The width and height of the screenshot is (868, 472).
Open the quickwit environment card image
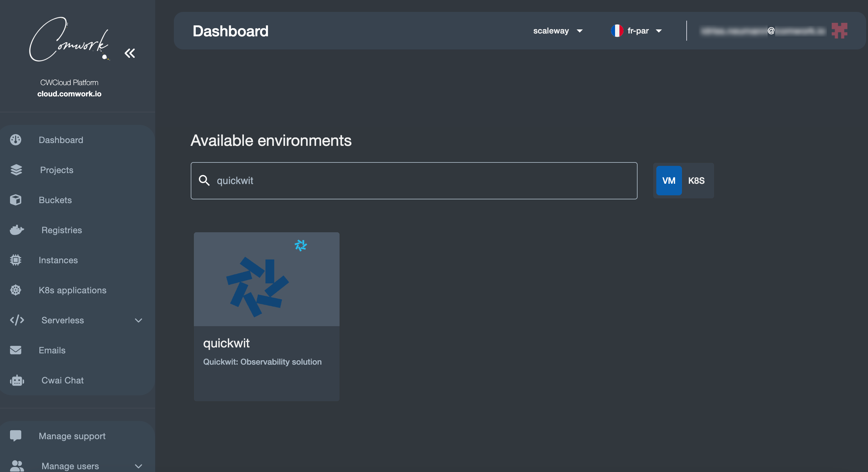coord(266,279)
